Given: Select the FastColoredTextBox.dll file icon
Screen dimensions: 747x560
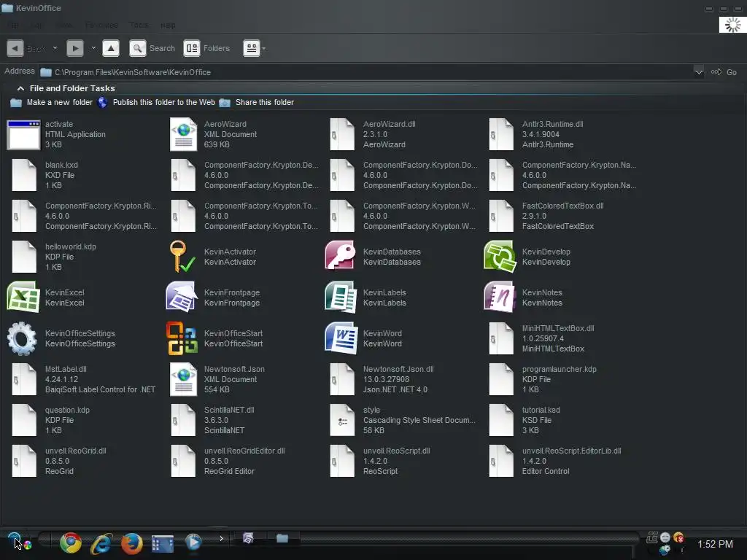Looking at the screenshot, I should coord(501,216).
